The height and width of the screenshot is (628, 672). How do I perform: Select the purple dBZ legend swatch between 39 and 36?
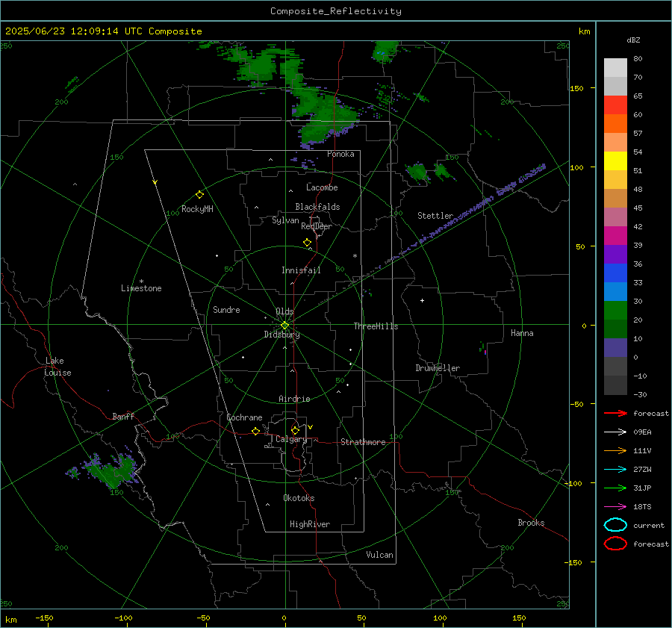(x=615, y=255)
